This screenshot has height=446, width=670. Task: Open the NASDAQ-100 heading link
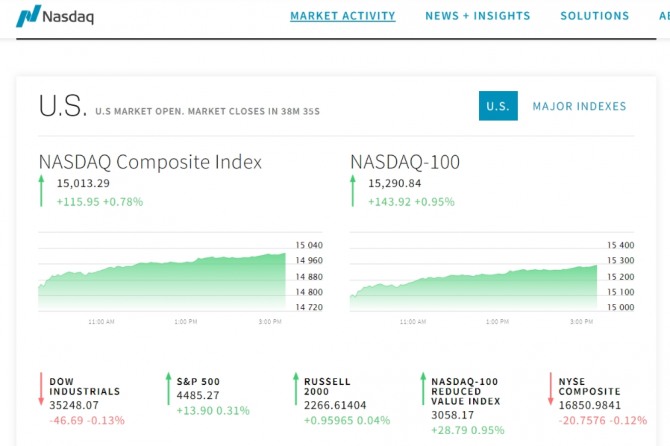(x=405, y=162)
